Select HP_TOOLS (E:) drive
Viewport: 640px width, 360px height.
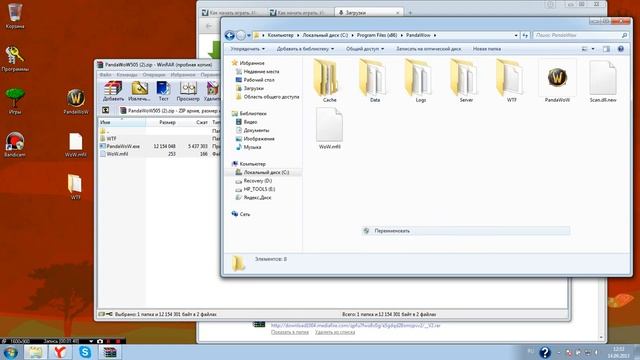click(x=259, y=189)
